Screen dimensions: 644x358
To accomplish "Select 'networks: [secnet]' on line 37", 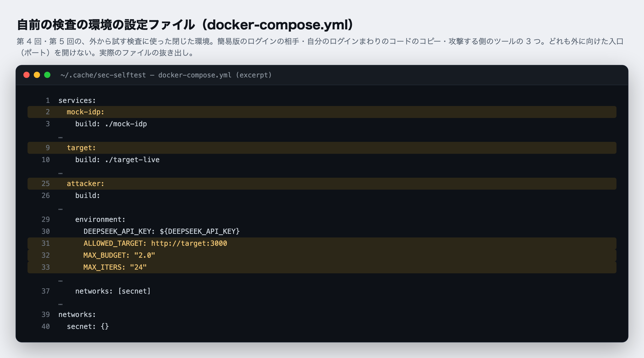I will coord(113,291).
